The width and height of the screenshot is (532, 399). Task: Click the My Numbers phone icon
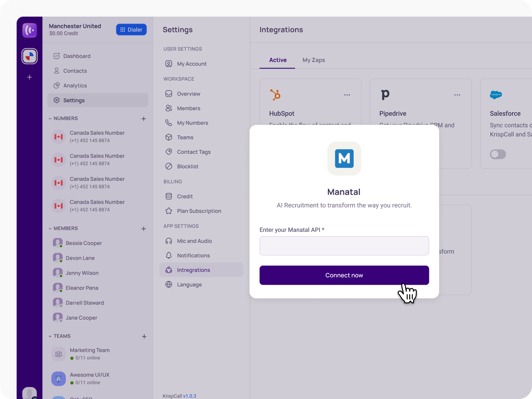pos(169,123)
